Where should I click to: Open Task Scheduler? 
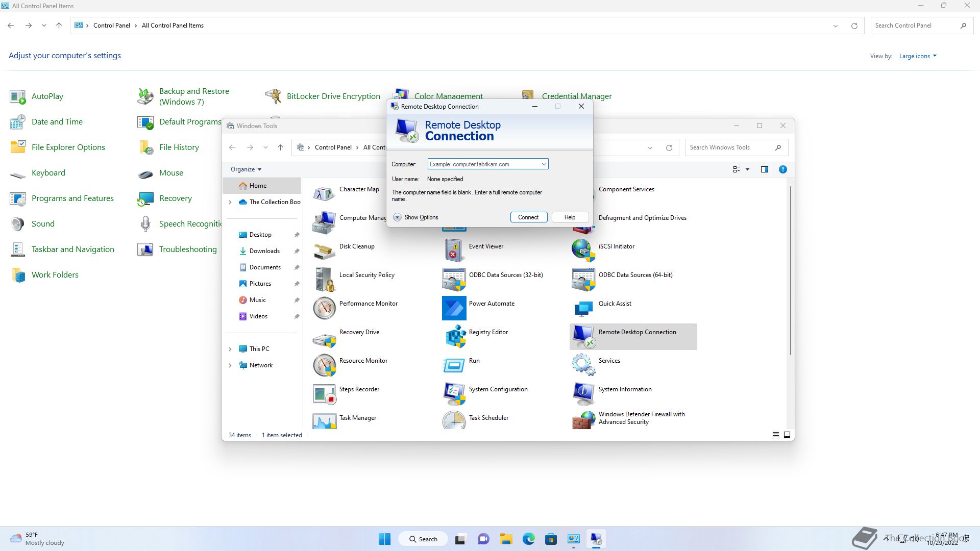coord(476,420)
